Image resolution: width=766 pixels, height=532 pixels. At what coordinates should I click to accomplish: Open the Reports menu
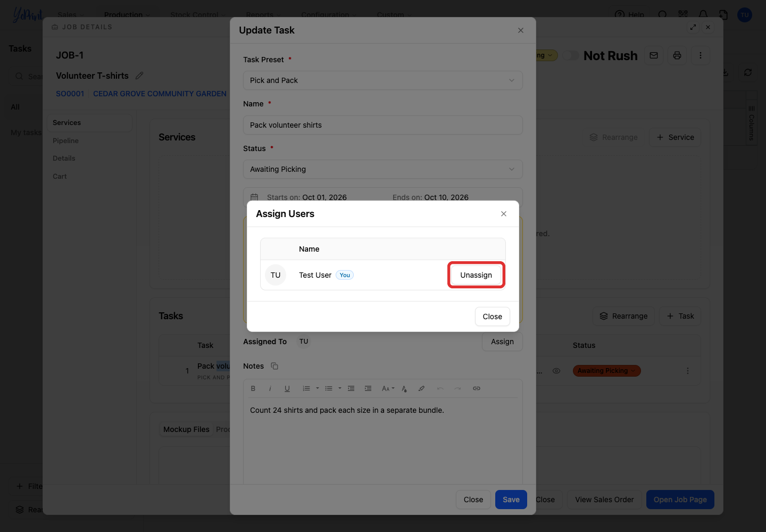264,15
